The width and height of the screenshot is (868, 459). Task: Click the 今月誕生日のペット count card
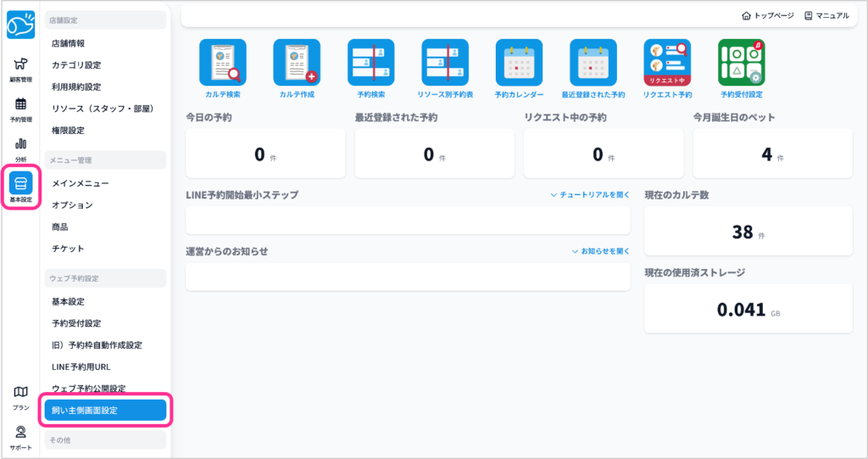[772, 154]
